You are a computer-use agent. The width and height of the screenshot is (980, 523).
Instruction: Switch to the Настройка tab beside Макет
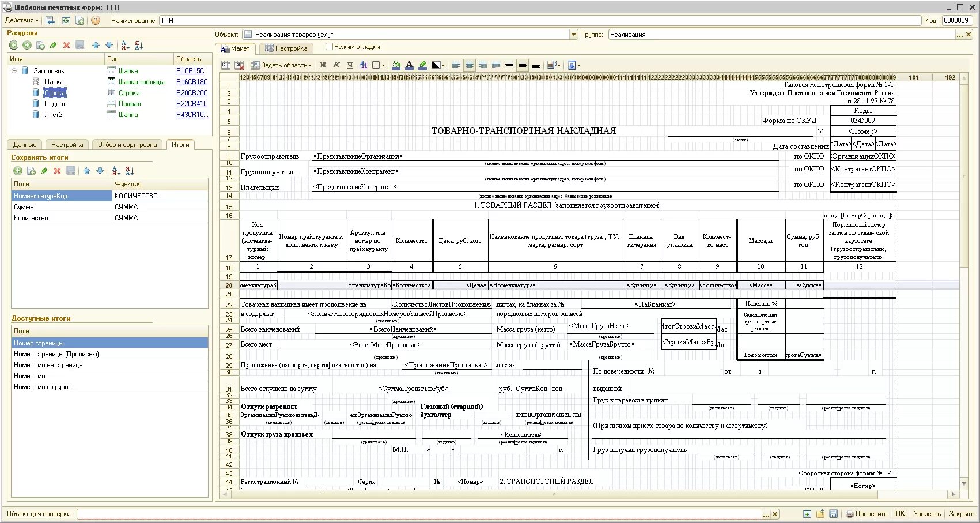(286, 48)
